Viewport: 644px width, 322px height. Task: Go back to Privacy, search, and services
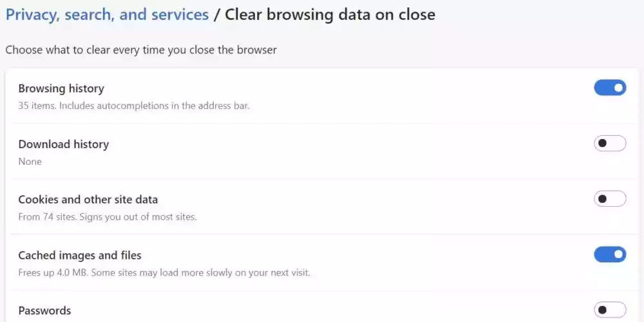[107, 14]
